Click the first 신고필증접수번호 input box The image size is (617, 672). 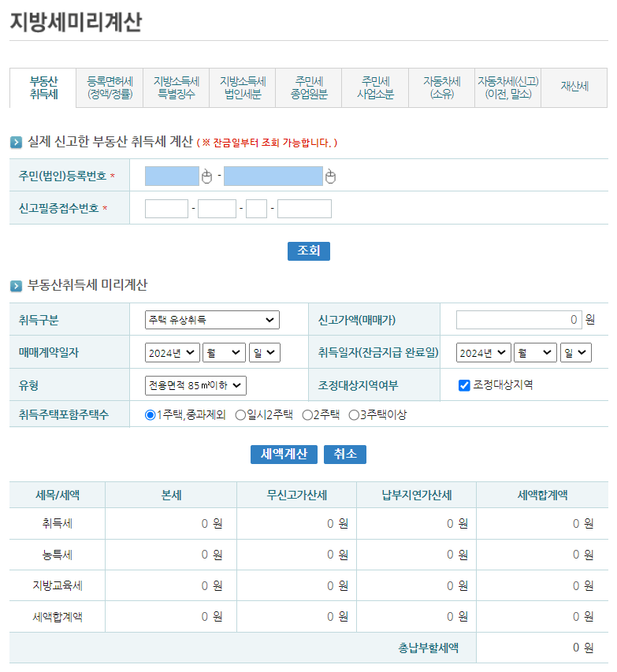click(166, 209)
